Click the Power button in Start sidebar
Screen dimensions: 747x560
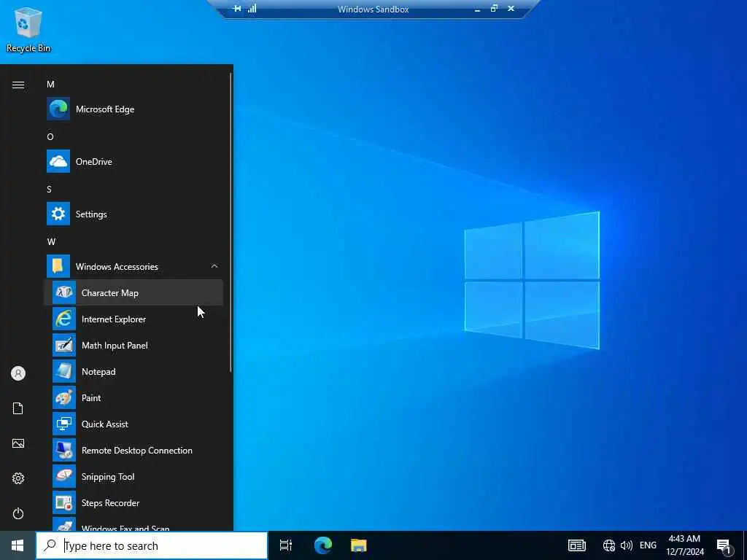point(18,513)
